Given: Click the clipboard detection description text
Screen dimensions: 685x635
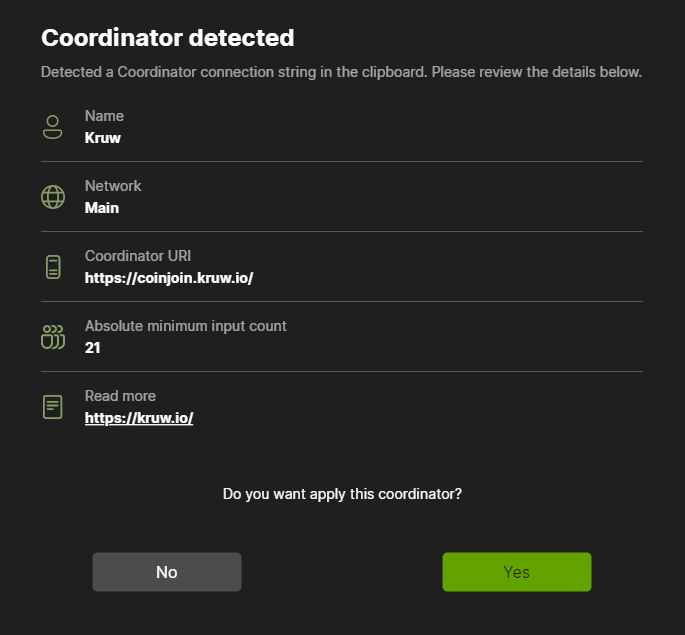Looking at the screenshot, I should pos(342,72).
